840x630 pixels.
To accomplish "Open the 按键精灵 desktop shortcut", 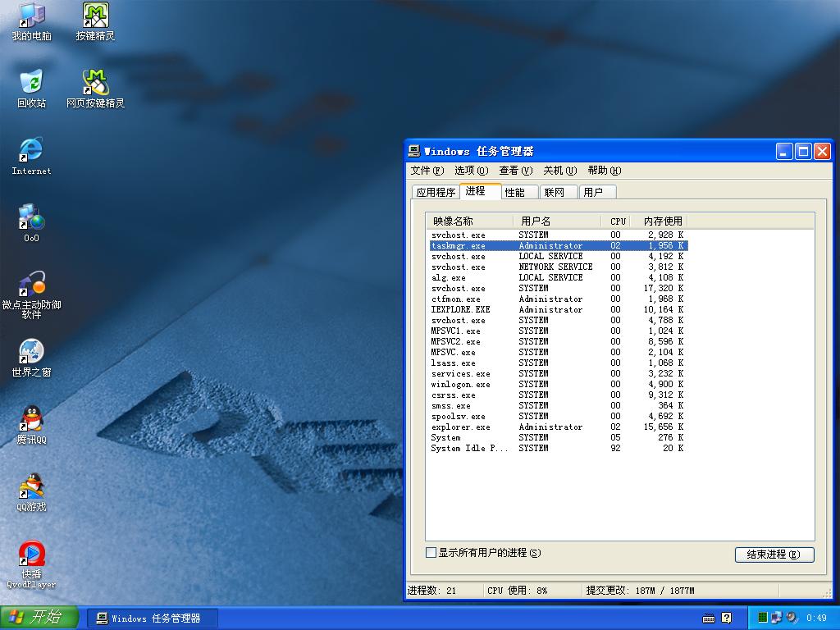I will click(95, 16).
